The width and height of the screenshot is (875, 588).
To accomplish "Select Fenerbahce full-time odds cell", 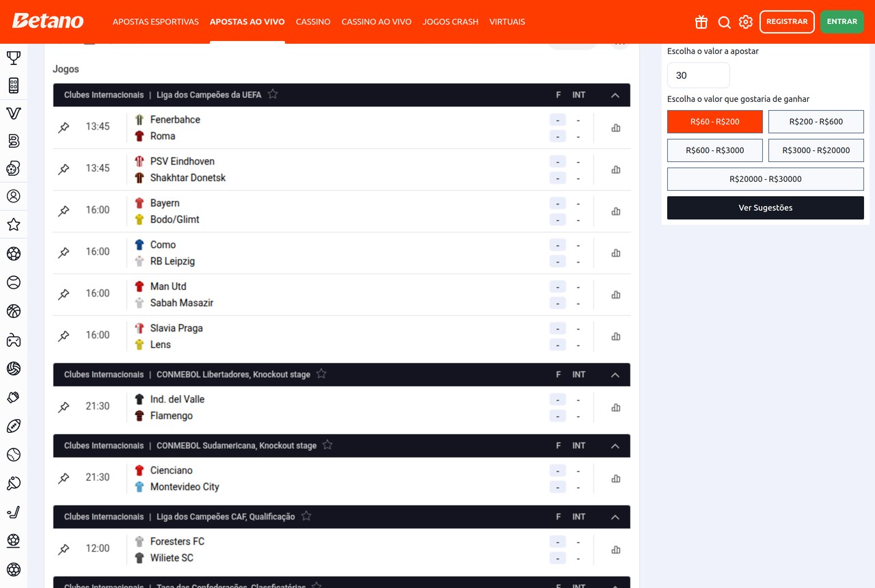I will pyautogui.click(x=558, y=120).
